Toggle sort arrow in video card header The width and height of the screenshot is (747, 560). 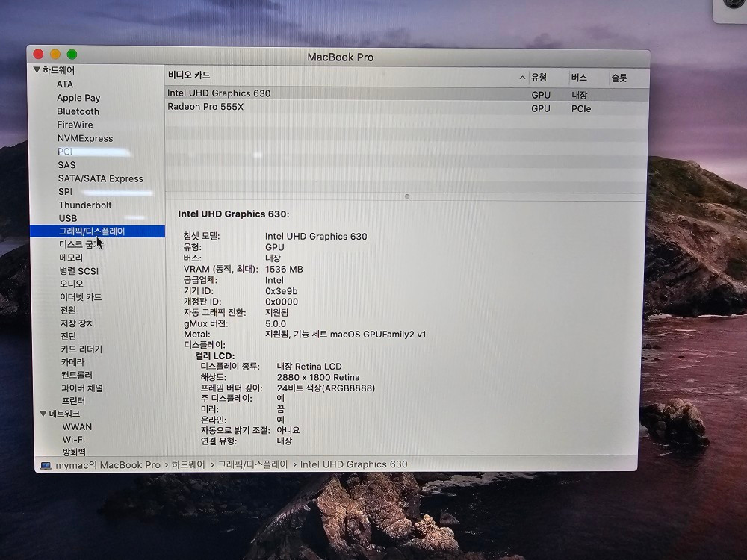[522, 77]
